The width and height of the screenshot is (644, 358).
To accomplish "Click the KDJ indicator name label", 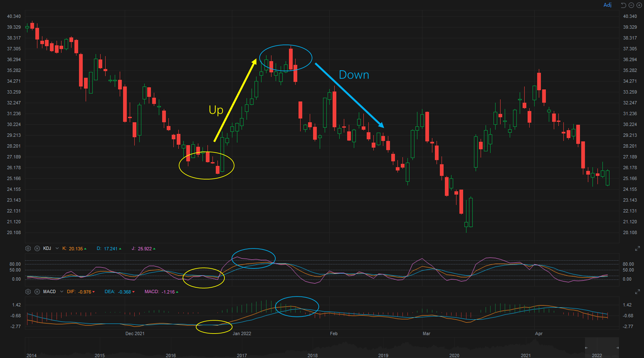I will coord(47,248).
